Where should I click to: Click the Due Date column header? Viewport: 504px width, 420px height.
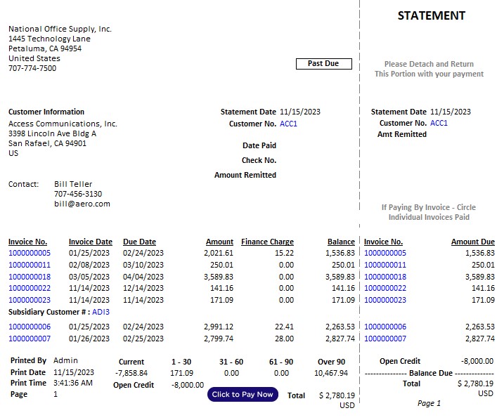click(139, 242)
